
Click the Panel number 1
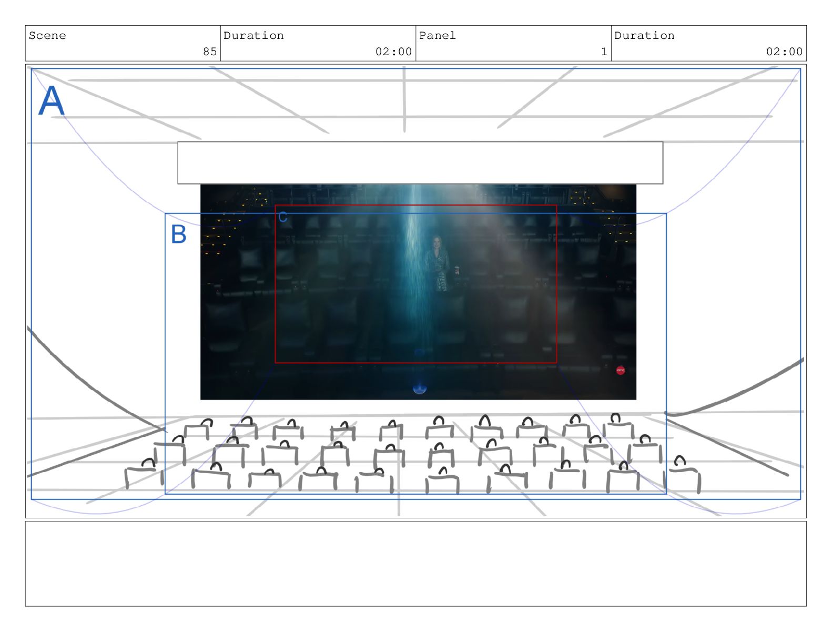point(604,52)
